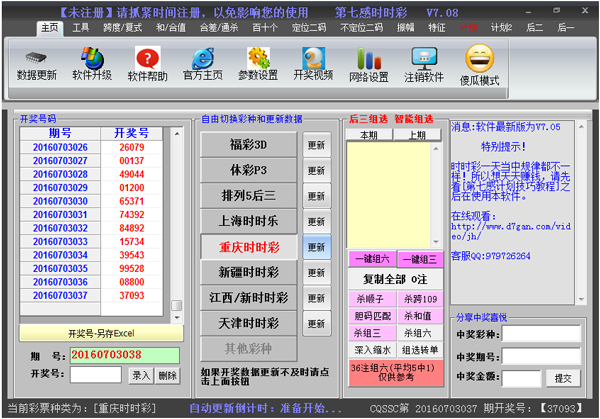Click the 期号 column header
Viewport: 600px width, 419px height.
[60, 133]
